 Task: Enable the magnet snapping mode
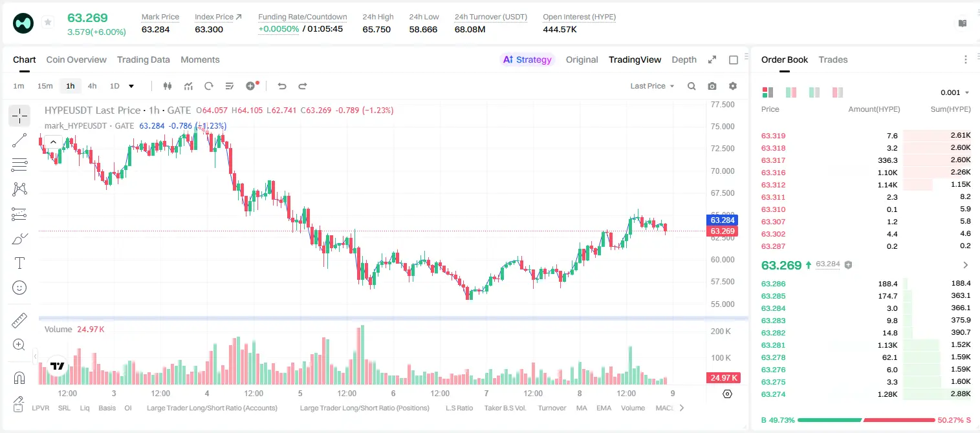pyautogui.click(x=19, y=378)
